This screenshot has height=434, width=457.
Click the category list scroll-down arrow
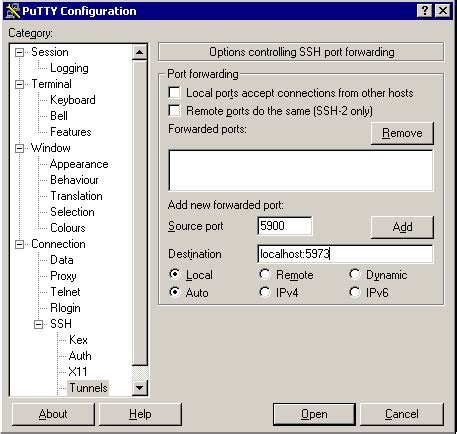[140, 388]
